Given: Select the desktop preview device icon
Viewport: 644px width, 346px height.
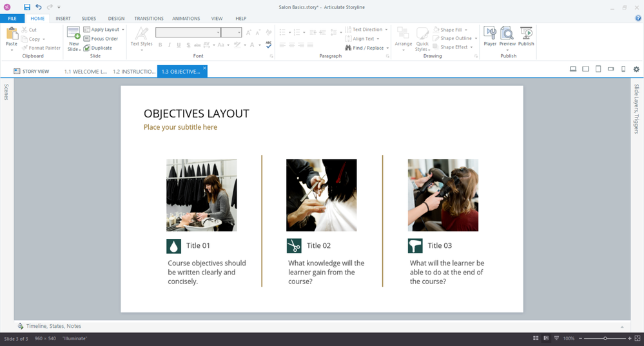Looking at the screenshot, I should [572, 69].
